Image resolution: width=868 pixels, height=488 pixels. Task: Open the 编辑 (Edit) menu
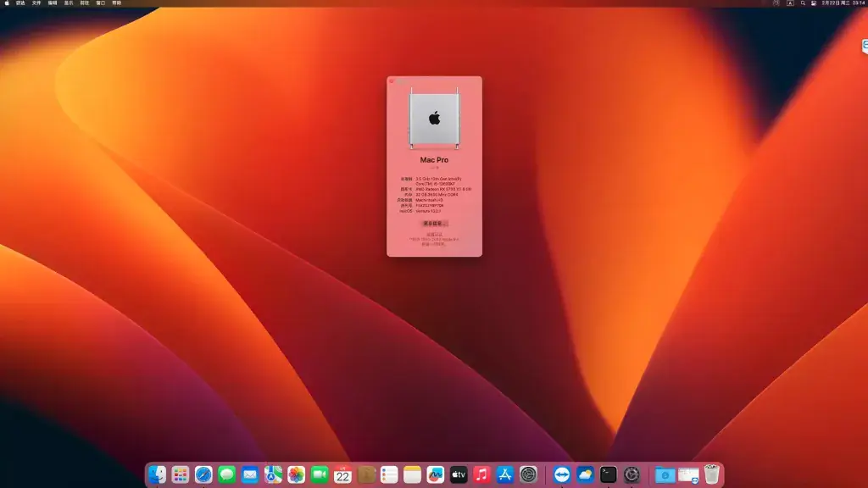click(53, 3)
